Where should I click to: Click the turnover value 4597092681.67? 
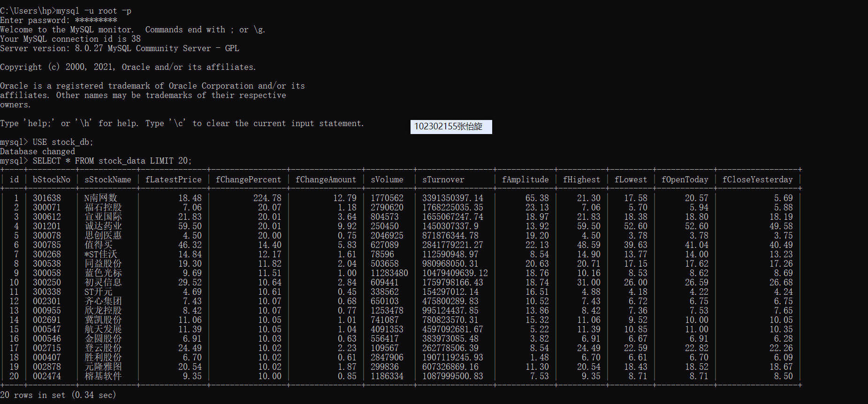pos(453,329)
